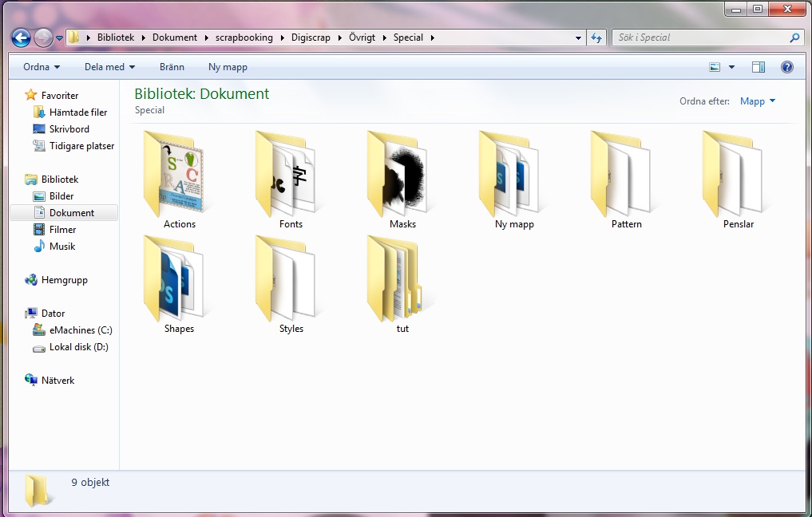Click the Ny mapp button

[x=228, y=67]
